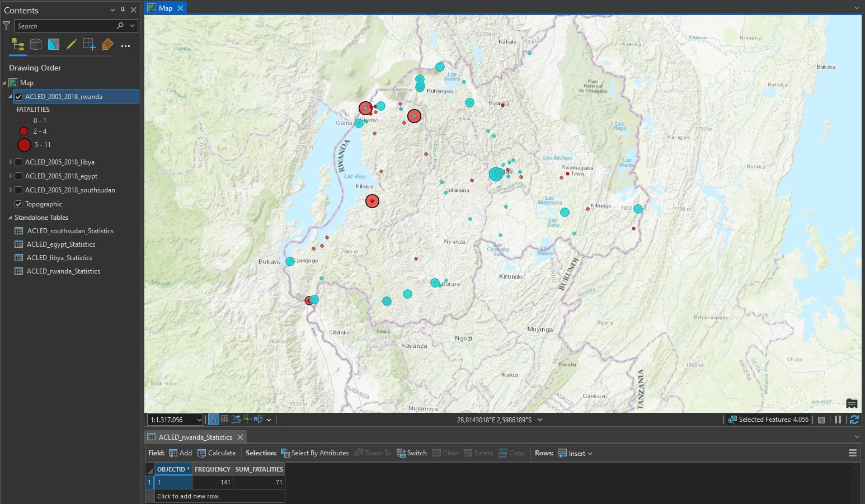Uncheck Topographic basemap layer

pos(18,204)
